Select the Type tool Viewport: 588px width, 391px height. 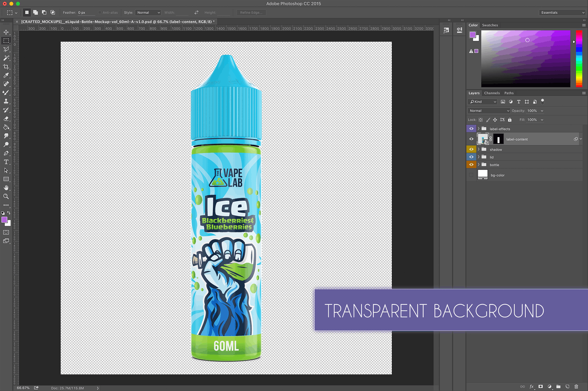[x=6, y=162]
